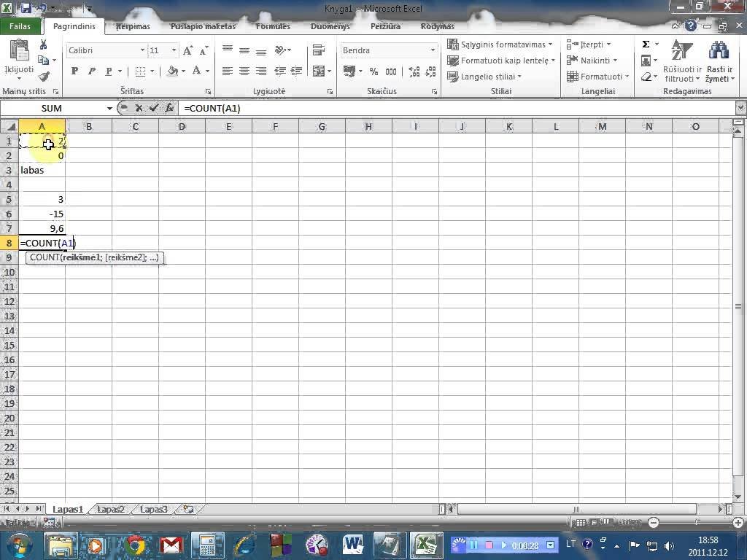Increase the cell indent
This screenshot has height=560, width=747.
(x=296, y=71)
